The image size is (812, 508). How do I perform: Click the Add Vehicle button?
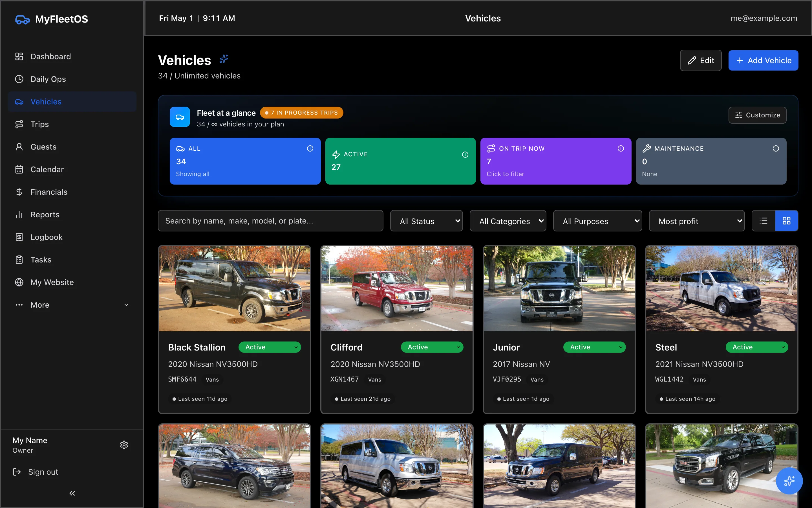click(x=763, y=60)
